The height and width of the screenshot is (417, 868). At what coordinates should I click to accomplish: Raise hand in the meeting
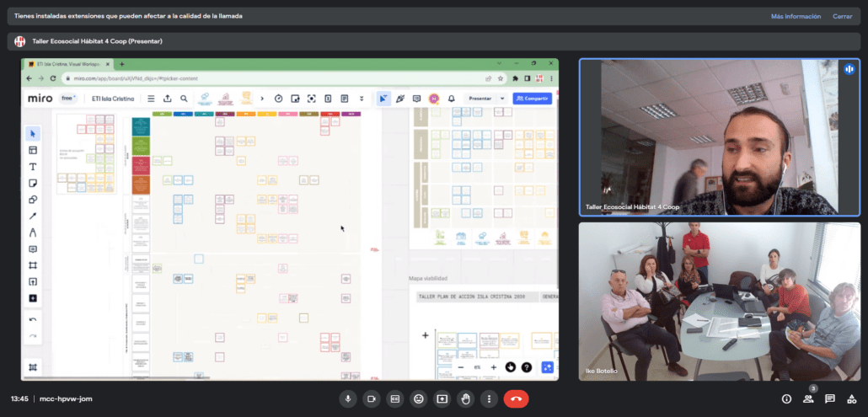tap(465, 398)
